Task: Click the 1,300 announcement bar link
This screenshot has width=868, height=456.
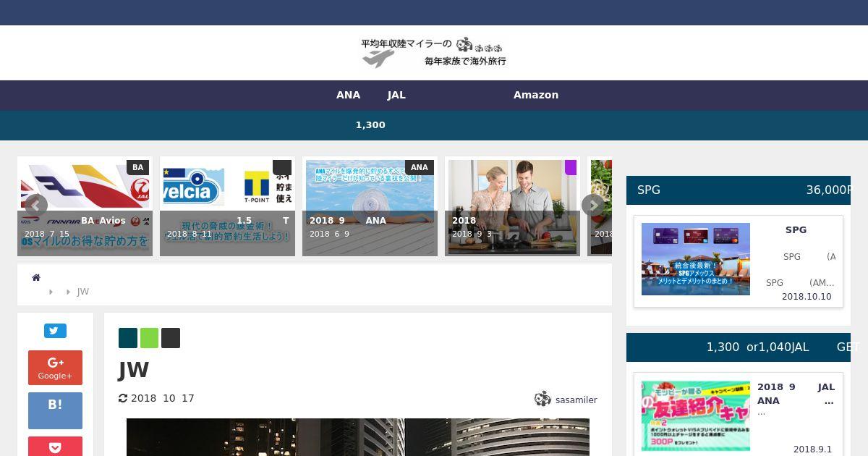Action: [370, 124]
